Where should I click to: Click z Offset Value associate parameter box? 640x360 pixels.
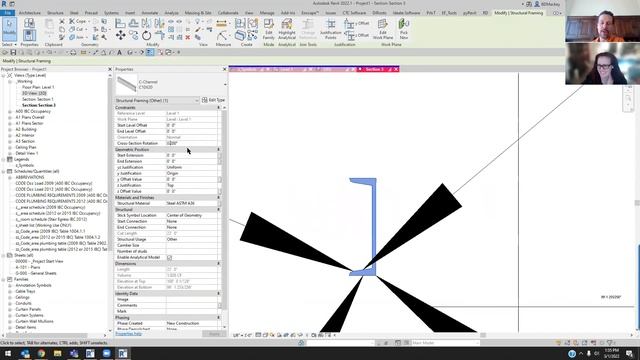(x=220, y=191)
